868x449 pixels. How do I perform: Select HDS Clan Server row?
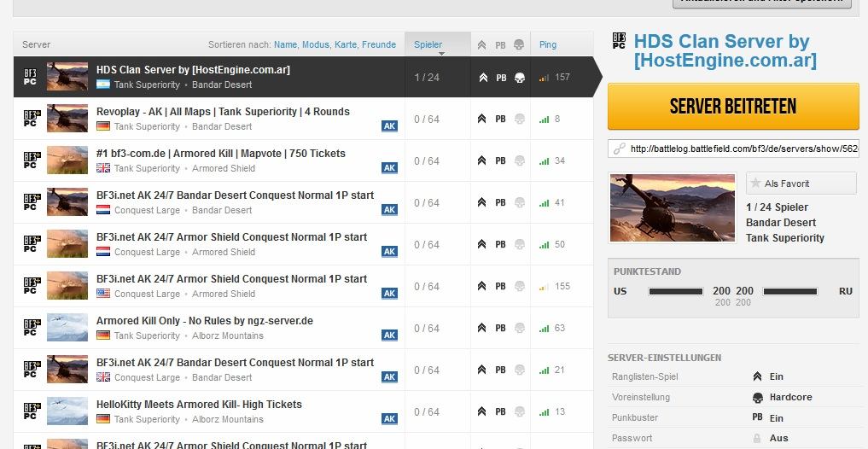[x=303, y=77]
